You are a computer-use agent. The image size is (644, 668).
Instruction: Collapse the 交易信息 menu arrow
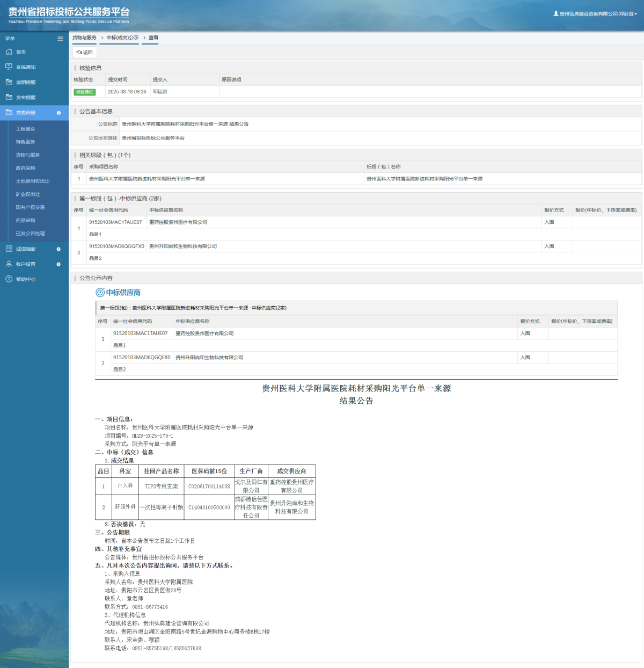pyautogui.click(x=58, y=113)
